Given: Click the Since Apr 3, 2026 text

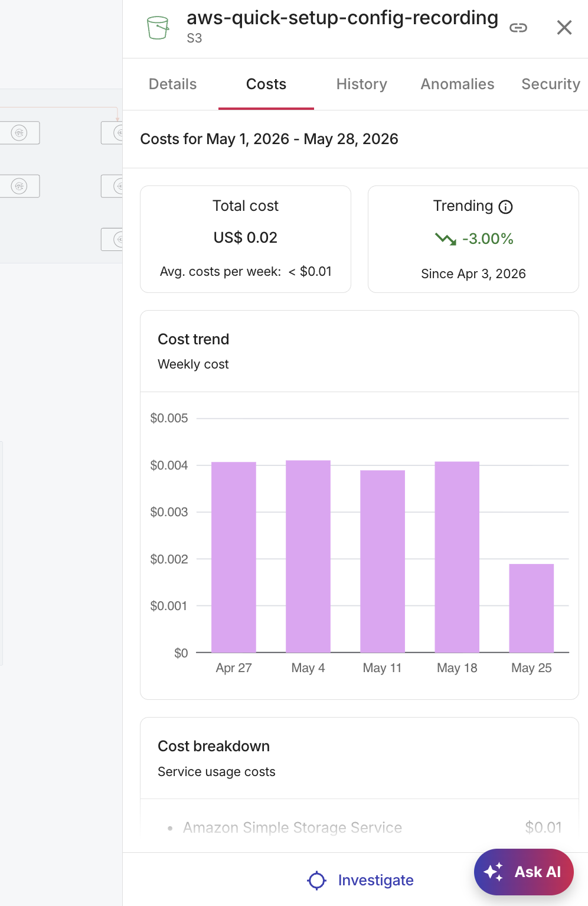Looking at the screenshot, I should pos(473,273).
